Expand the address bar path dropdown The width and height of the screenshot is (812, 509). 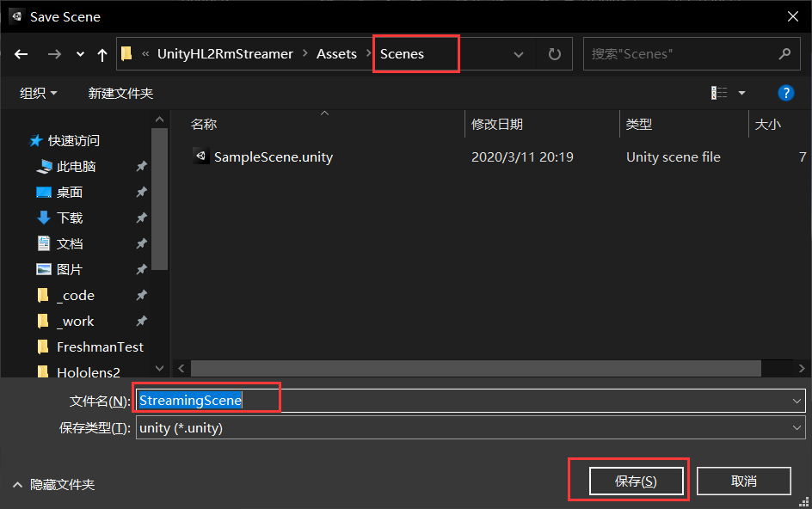[519, 54]
